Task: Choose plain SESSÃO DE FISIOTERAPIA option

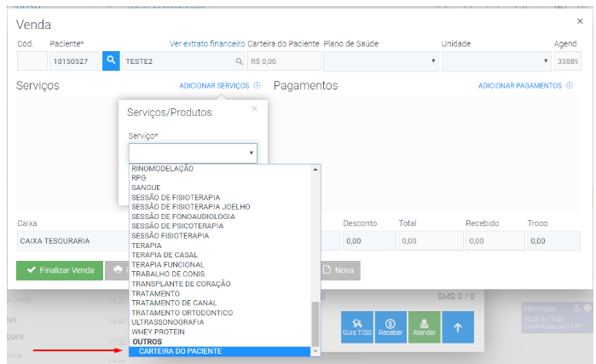Action: [220, 197]
